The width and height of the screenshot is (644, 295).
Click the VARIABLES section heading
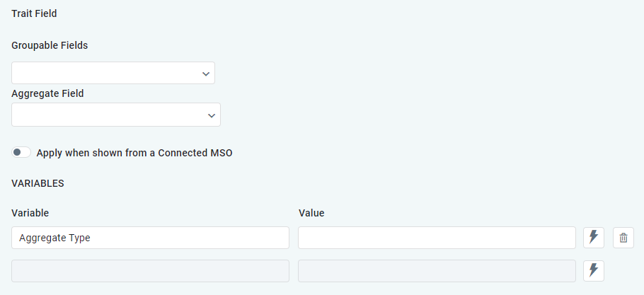click(x=38, y=183)
